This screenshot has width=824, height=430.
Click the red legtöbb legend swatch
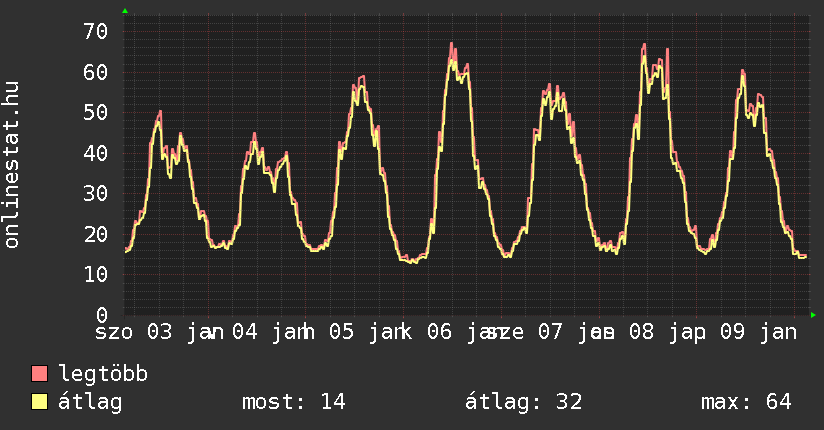point(40,374)
